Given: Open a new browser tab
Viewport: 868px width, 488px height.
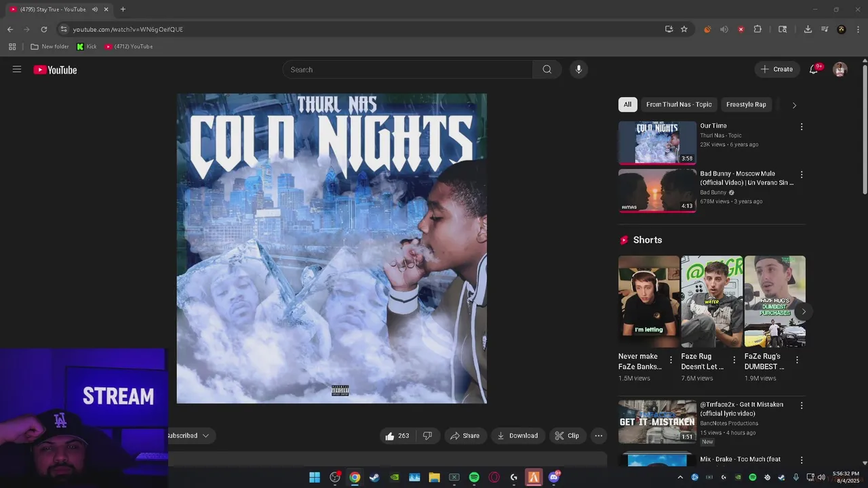Looking at the screenshot, I should click(x=123, y=9).
